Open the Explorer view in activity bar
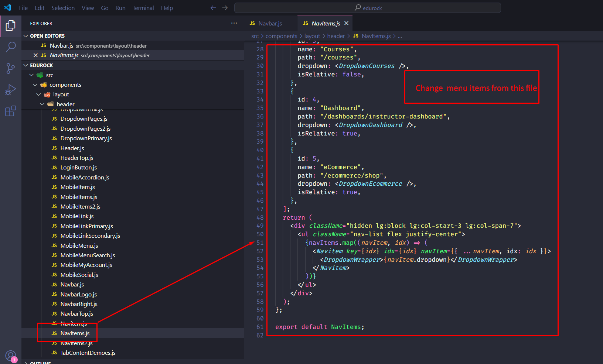The image size is (603, 364). pos(11,25)
